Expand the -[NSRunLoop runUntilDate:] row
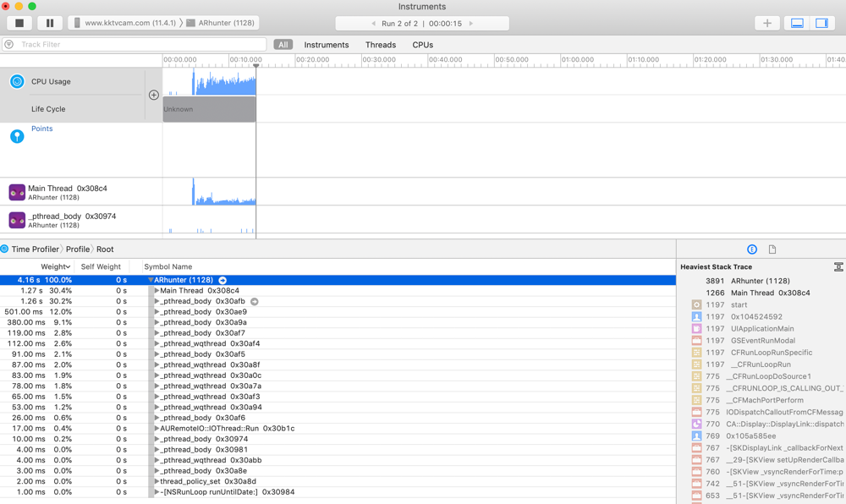This screenshot has height=504, width=846. 157,492
